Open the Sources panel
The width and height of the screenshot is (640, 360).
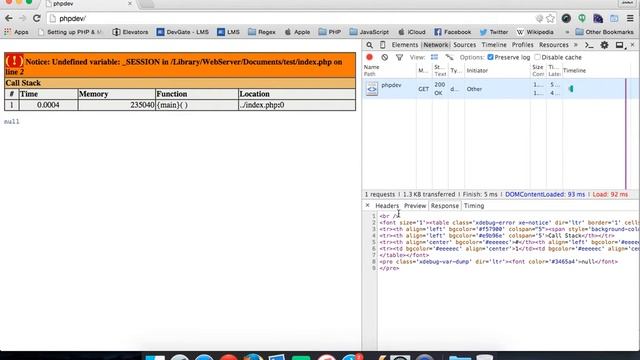coord(464,45)
